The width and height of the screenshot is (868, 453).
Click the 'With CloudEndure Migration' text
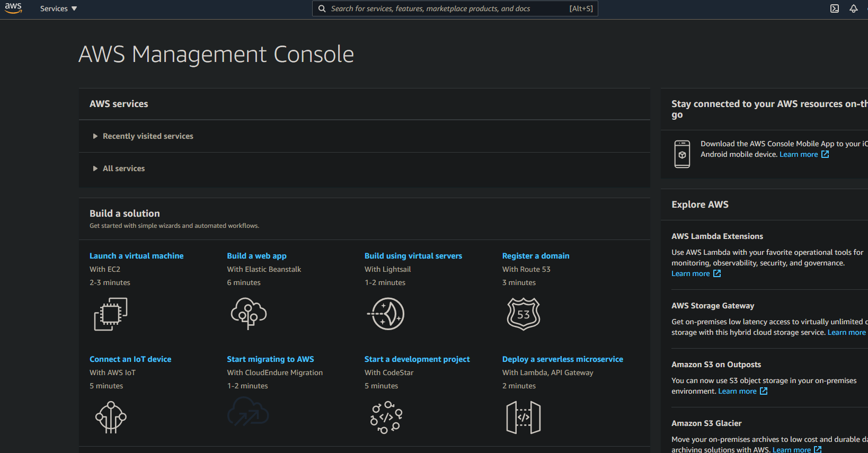point(275,372)
